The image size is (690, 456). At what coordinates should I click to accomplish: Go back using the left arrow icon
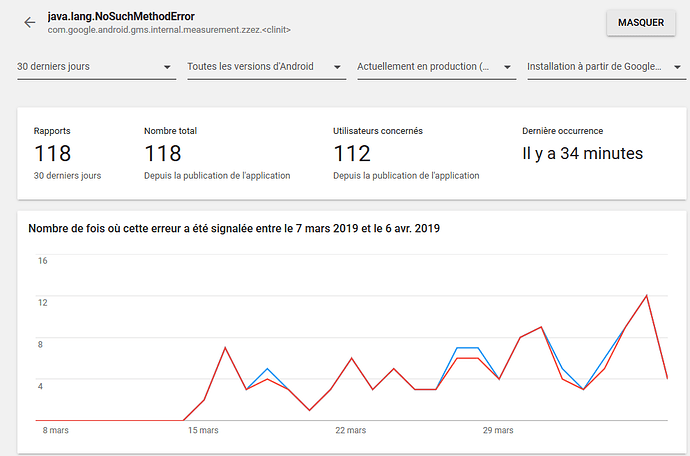[29, 22]
